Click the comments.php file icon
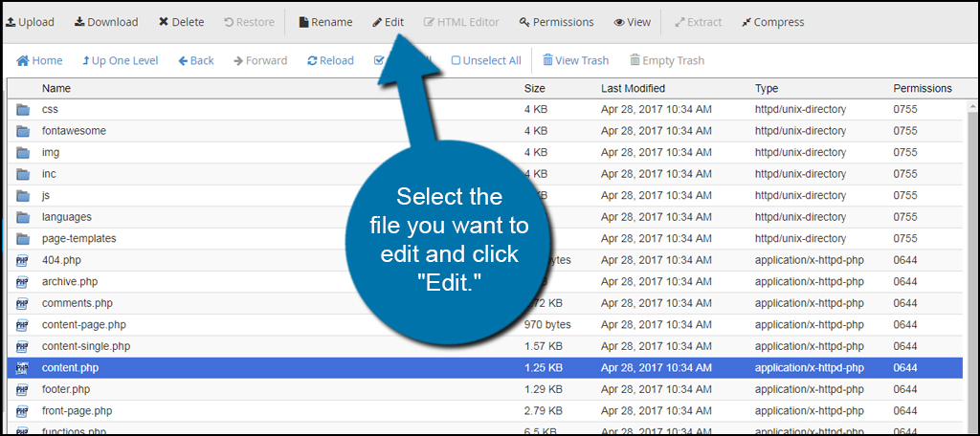The width and height of the screenshot is (980, 436). 23,304
